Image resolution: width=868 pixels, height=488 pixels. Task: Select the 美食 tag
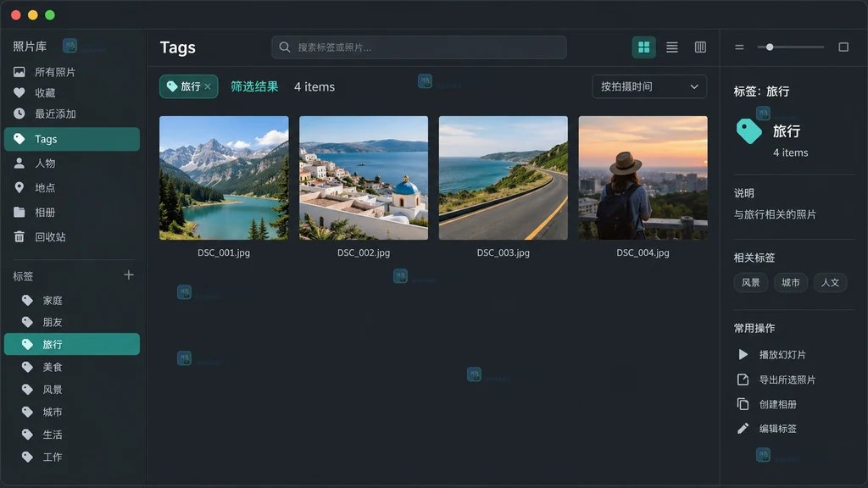[x=72, y=367]
